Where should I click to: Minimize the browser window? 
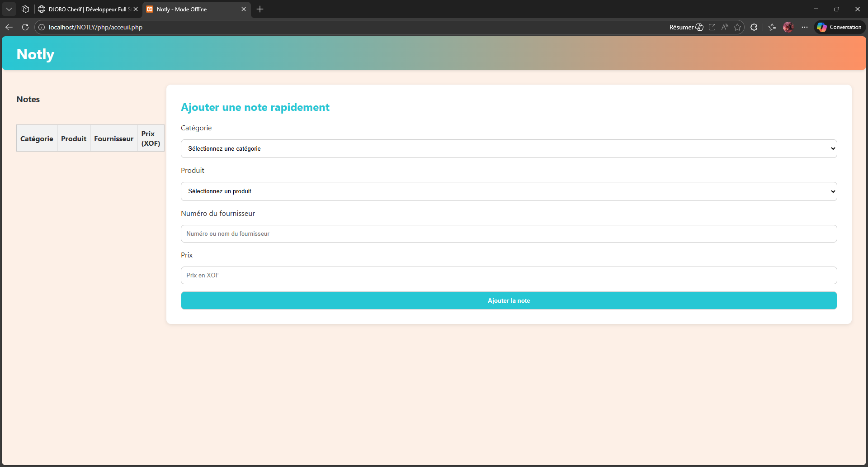[x=816, y=9]
